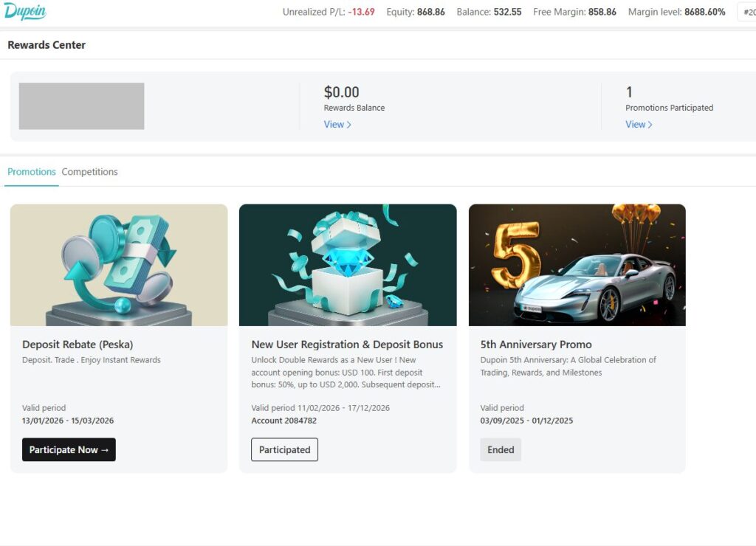Open the account selector in the top-right corner
Viewport: 756px width, 546px height.
click(x=746, y=12)
